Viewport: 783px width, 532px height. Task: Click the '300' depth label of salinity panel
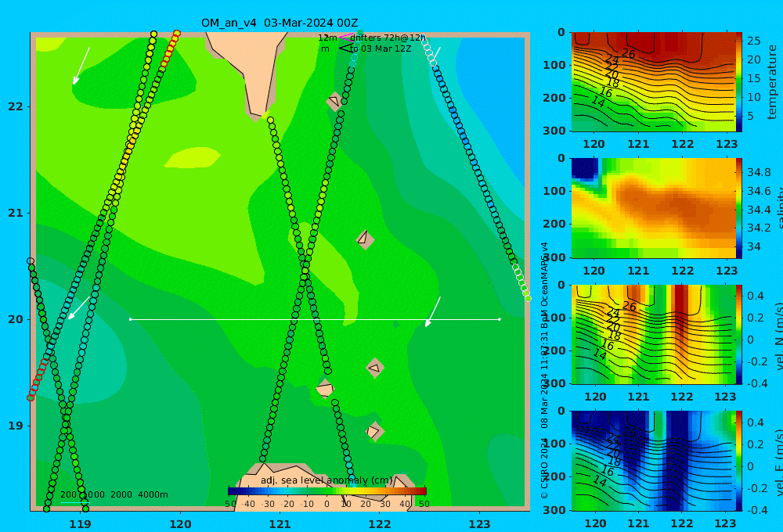coord(554,257)
